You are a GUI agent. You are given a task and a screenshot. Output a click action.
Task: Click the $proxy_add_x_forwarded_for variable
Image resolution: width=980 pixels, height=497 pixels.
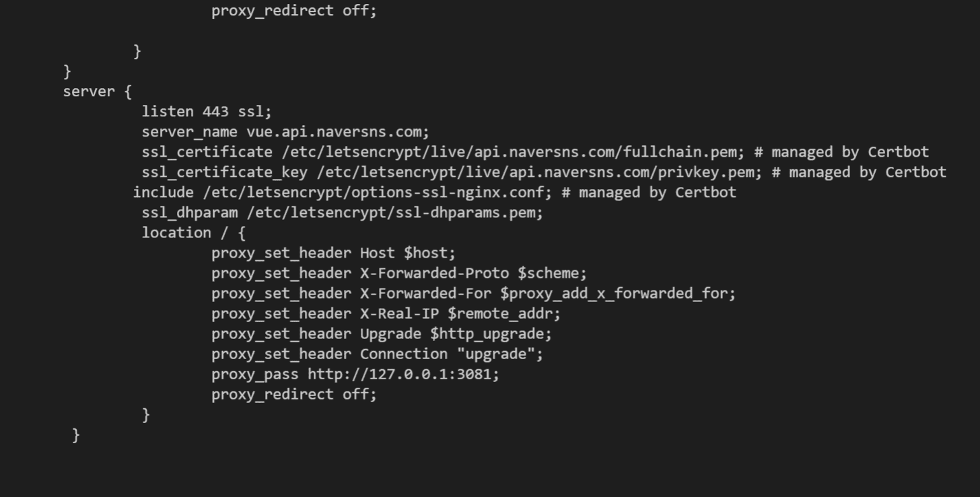coord(618,293)
